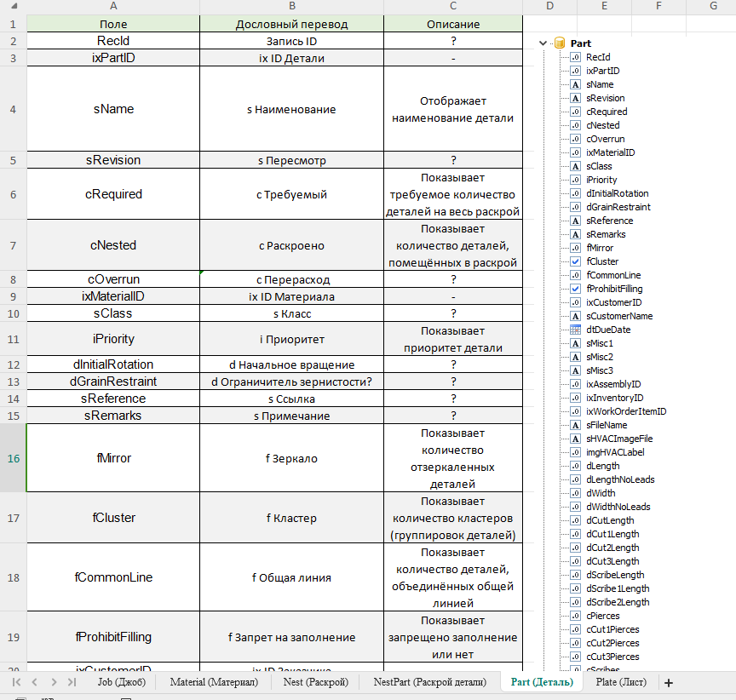Image resolution: width=736 pixels, height=700 pixels.
Task: Click the text icon beside sFileName
Action: pyautogui.click(x=576, y=425)
